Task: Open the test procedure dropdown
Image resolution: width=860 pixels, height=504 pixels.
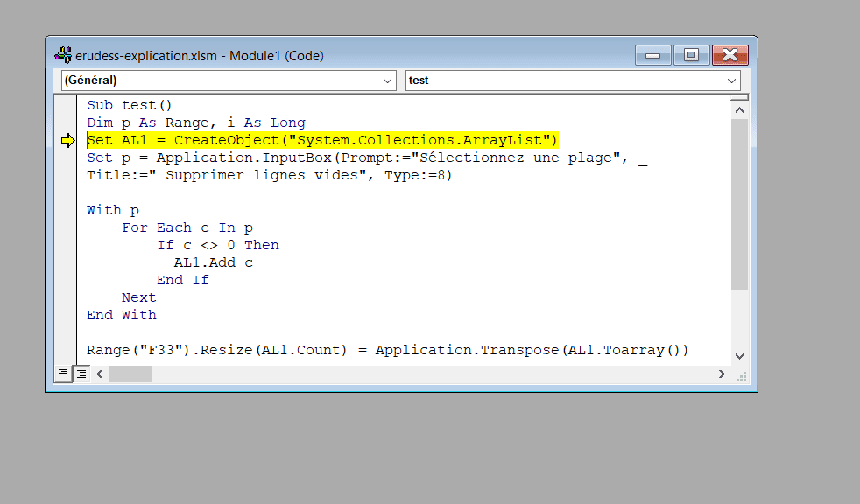Action: tap(573, 80)
